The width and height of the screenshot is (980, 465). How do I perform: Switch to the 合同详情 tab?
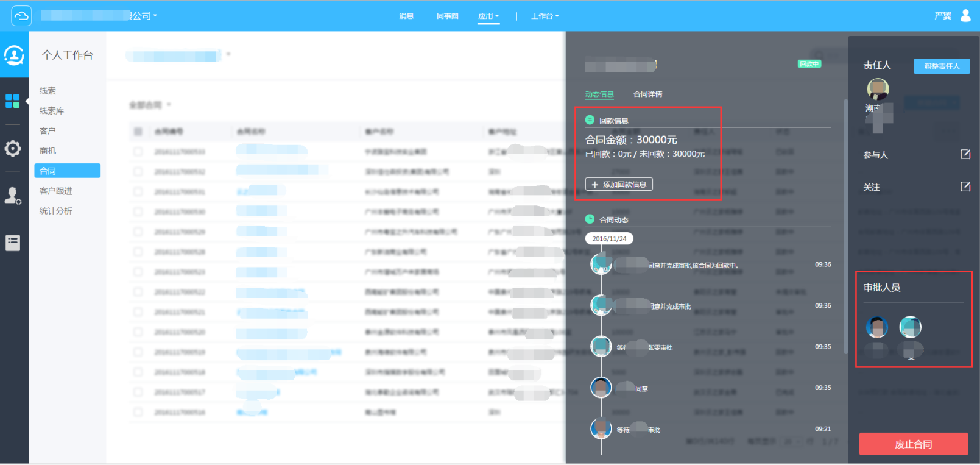click(x=647, y=94)
